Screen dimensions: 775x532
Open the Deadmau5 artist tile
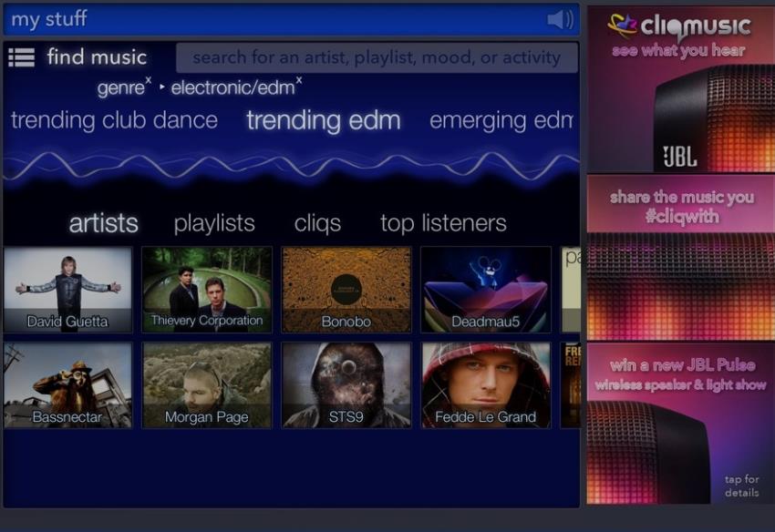(485, 290)
